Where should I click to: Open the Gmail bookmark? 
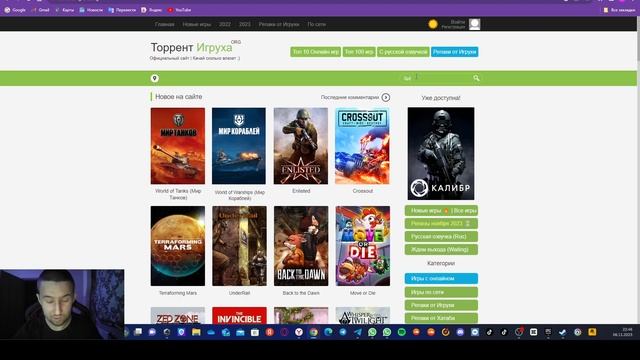tap(40, 10)
